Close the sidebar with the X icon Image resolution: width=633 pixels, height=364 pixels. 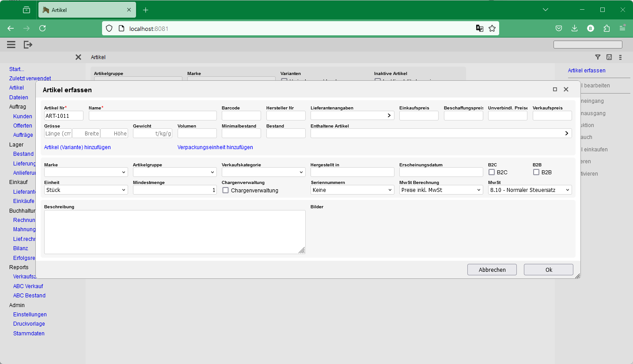pyautogui.click(x=78, y=57)
